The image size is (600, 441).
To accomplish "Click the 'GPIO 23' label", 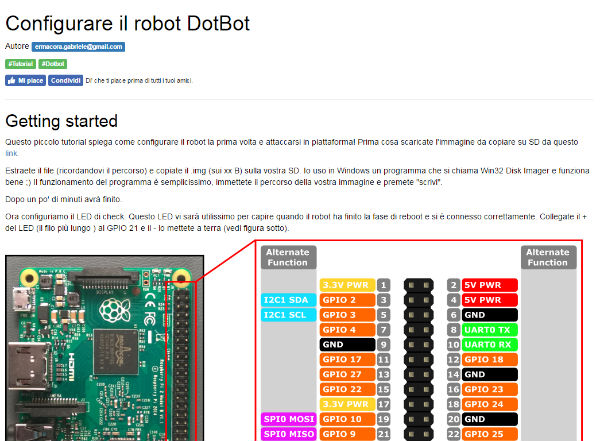I will click(490, 389).
